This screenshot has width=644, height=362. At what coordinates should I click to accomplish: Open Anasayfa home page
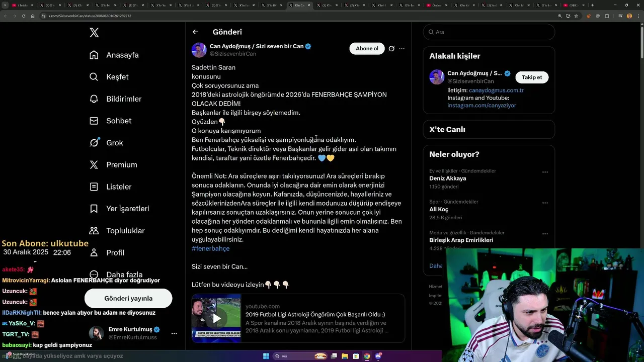click(114, 55)
